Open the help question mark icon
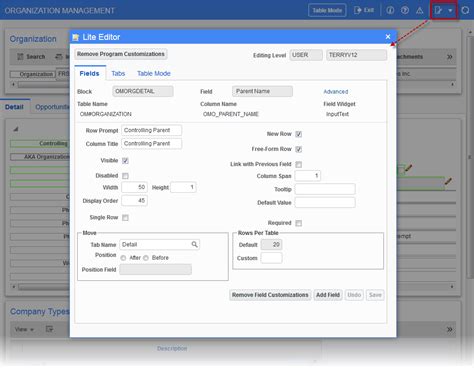The height and width of the screenshot is (368, 474). pyautogui.click(x=405, y=10)
